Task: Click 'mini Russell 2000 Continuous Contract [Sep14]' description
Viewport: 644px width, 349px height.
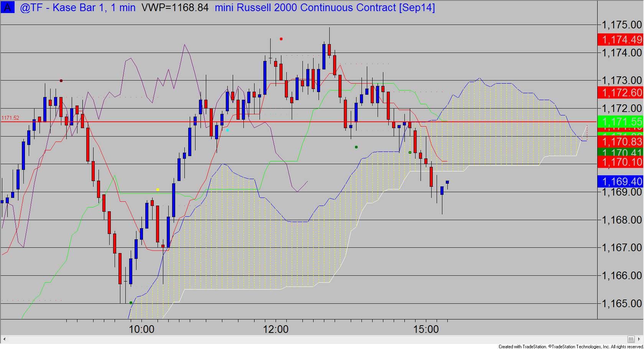Action: coord(324,8)
